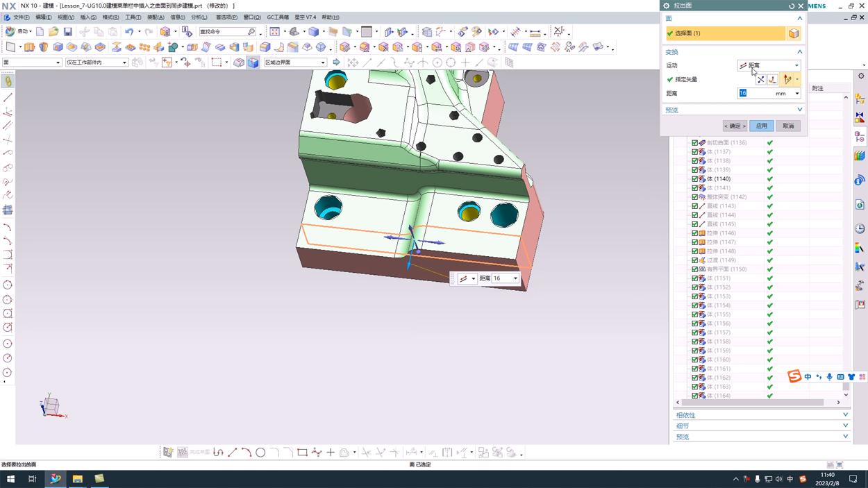Open the vector type dropdown arrow
This screenshot has width=868, height=488.
tap(796, 80)
